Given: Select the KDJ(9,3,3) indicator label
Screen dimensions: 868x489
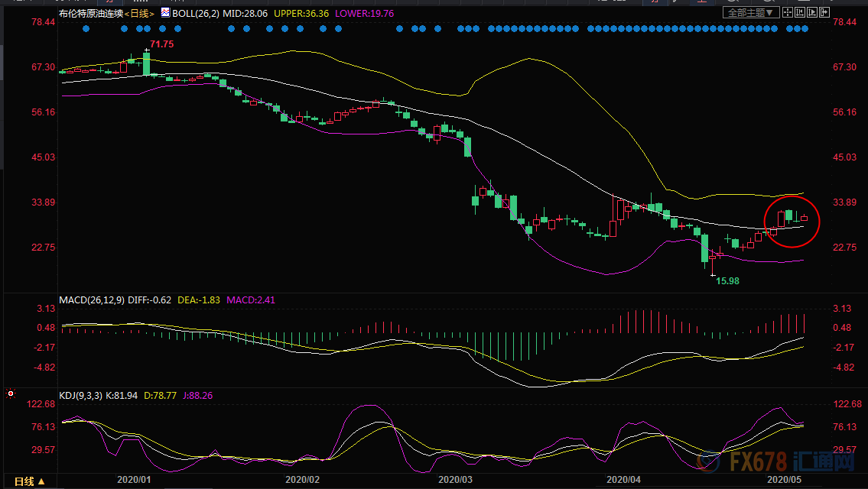Looking at the screenshot, I should (80, 396).
